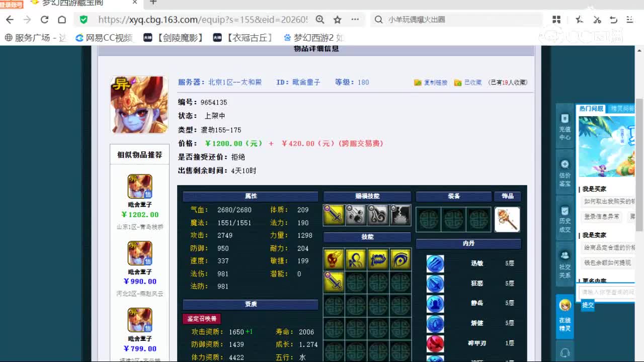Click second grey 赐福技能 skill icon
Viewport: 644px width, 362px height.
pyautogui.click(x=356, y=215)
